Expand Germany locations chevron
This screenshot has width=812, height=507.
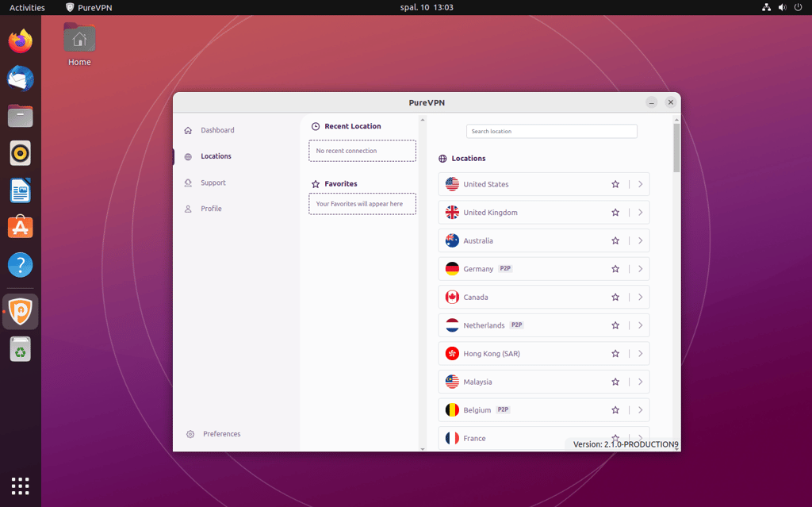(x=641, y=269)
